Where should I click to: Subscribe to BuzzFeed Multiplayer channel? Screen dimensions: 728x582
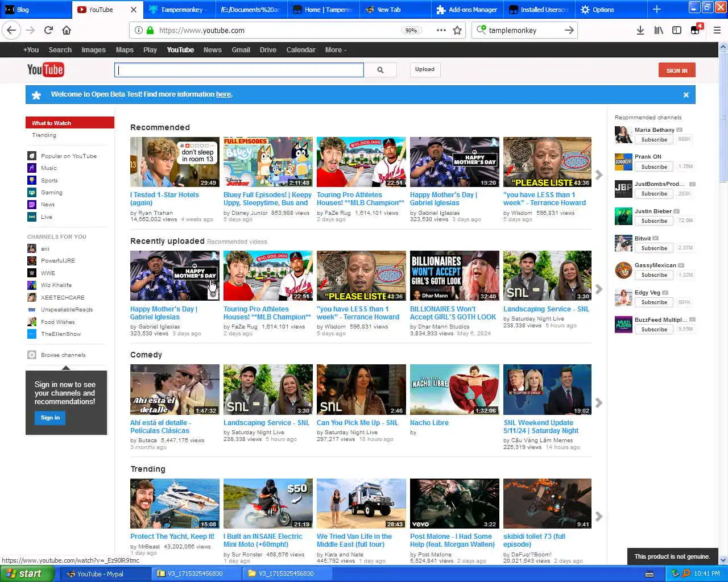coord(654,330)
